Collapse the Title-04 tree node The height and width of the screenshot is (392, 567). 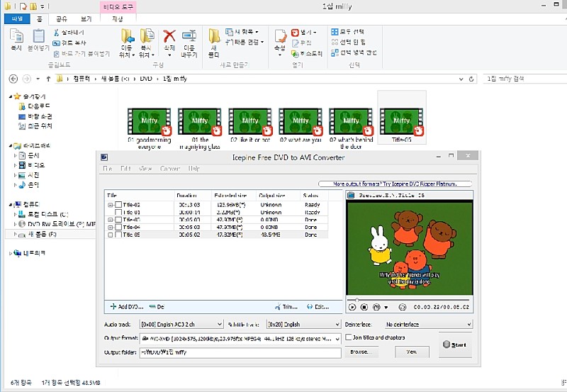pos(111,227)
